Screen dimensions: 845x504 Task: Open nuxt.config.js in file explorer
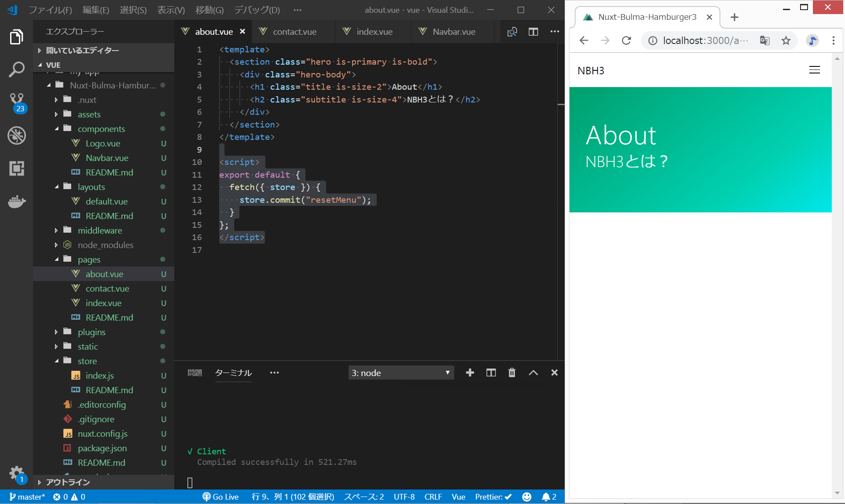(x=103, y=434)
